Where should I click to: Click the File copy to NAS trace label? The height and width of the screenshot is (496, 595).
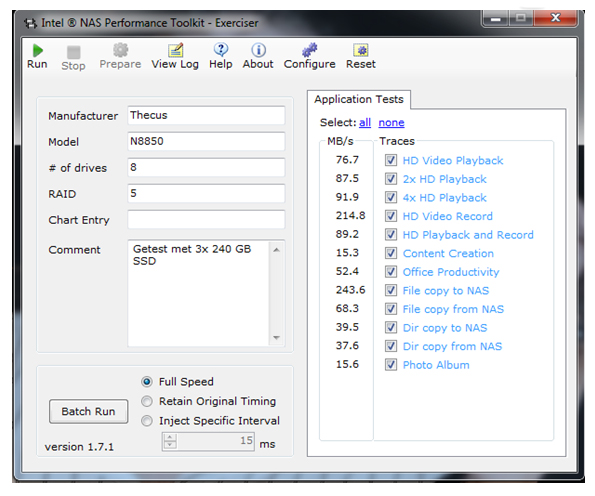tap(446, 291)
